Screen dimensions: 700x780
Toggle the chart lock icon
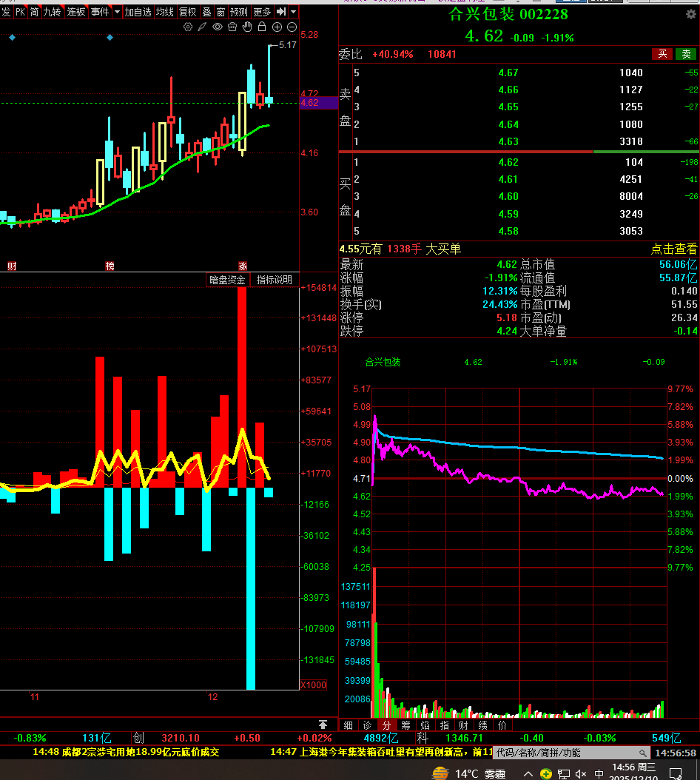(262, 27)
